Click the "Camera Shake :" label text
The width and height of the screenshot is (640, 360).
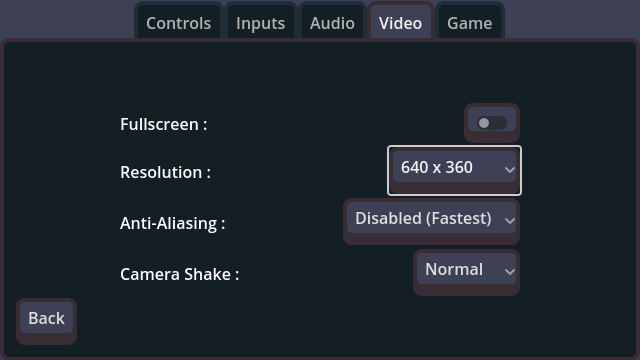tap(180, 274)
